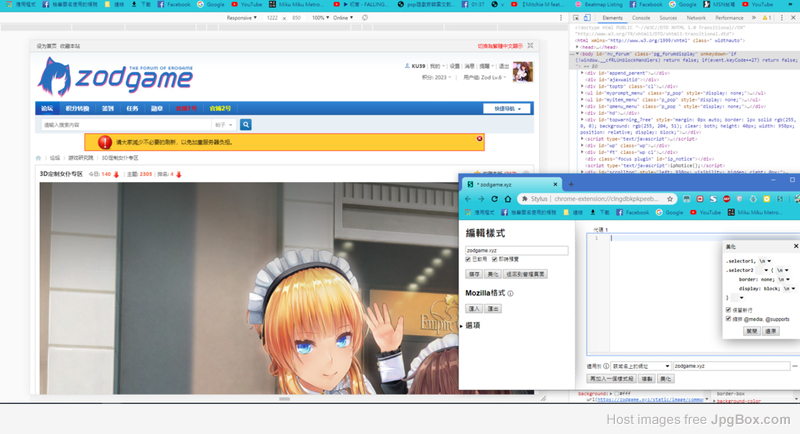The height and width of the screenshot is (434, 800).
Task: Select the Elements tab in DevTools
Action: pos(612,18)
